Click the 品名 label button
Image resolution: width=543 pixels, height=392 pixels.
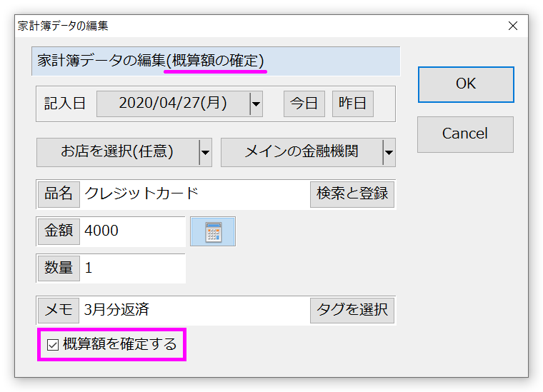coord(59,194)
